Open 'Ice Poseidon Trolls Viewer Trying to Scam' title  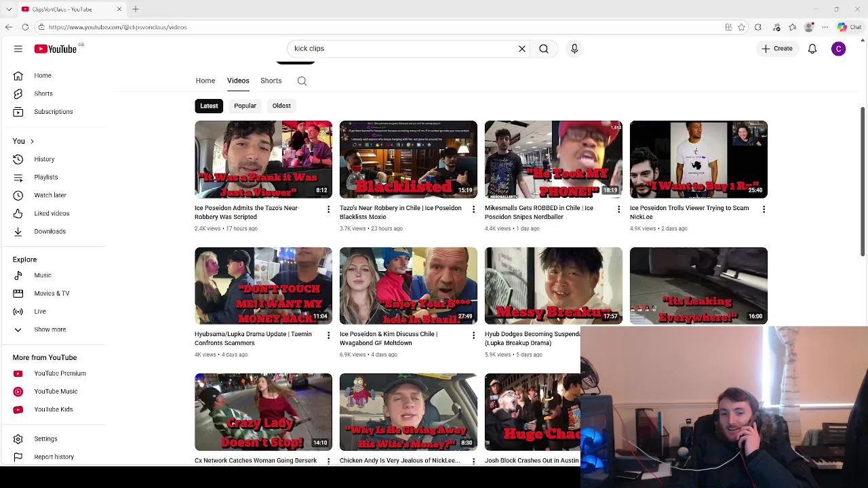[689, 212]
